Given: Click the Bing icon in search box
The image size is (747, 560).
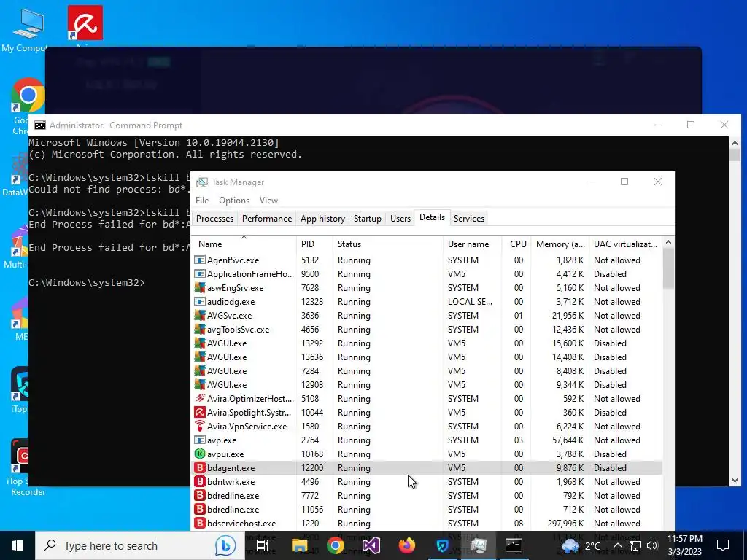Looking at the screenshot, I should pyautogui.click(x=225, y=545).
